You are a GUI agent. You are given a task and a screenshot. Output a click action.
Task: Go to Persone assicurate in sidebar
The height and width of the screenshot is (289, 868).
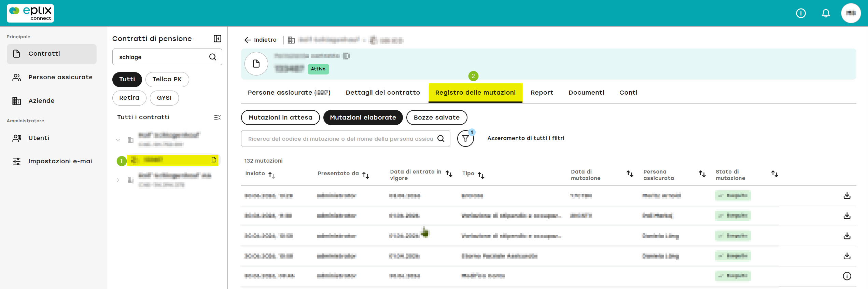tap(52, 78)
